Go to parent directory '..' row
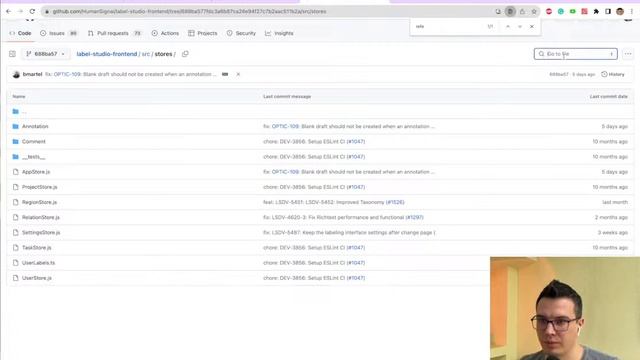640x360 pixels. click(24, 111)
